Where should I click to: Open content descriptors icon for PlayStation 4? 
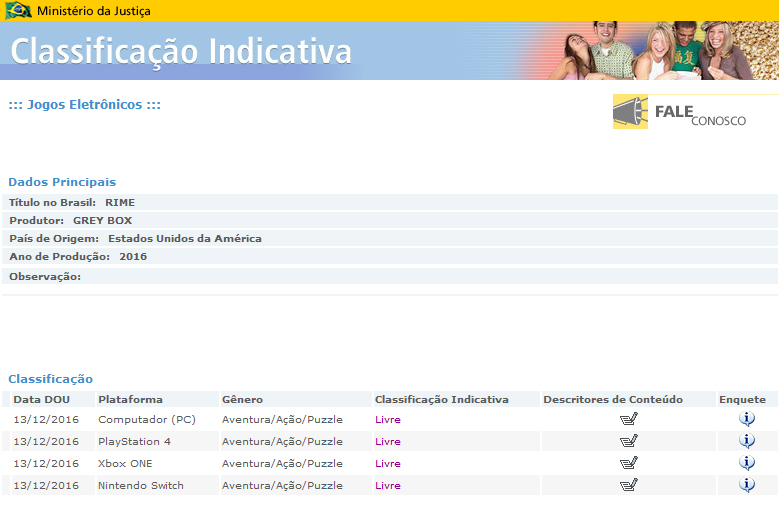coord(628,441)
